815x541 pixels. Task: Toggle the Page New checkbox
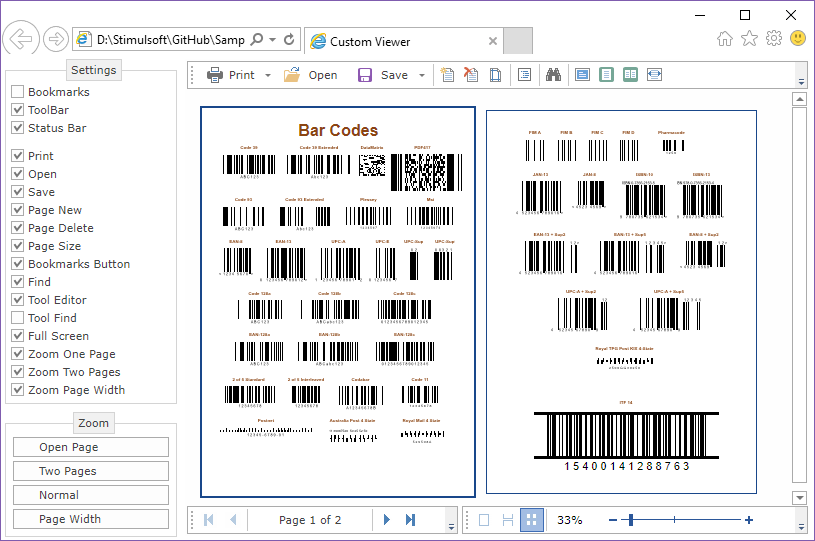coord(18,209)
